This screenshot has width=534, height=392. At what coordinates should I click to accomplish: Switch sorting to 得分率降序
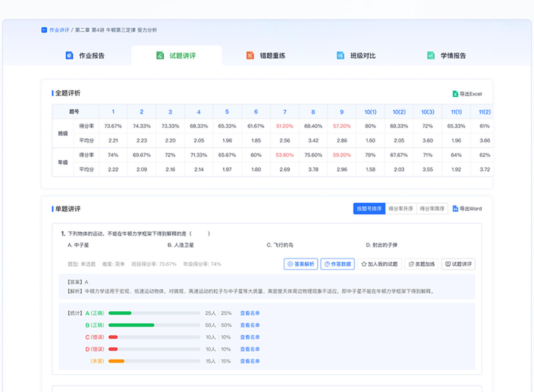432,209
